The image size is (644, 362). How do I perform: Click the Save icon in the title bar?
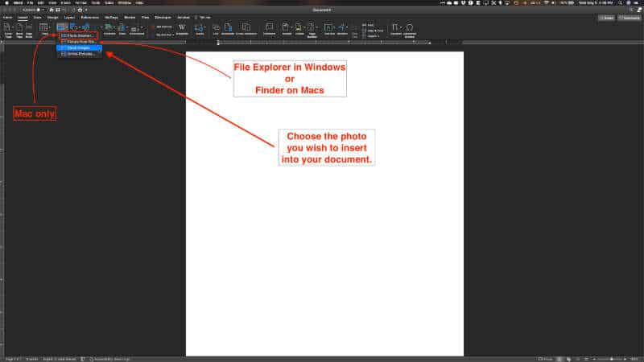pos(57,10)
